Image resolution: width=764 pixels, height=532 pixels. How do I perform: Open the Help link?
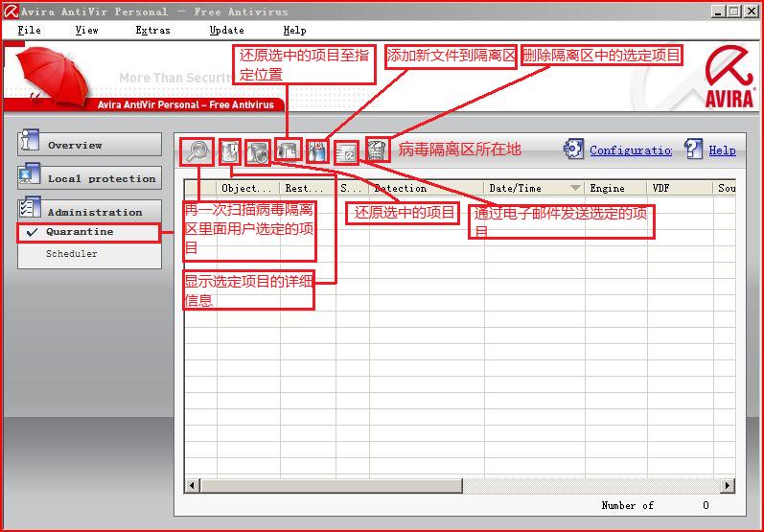pos(722,150)
